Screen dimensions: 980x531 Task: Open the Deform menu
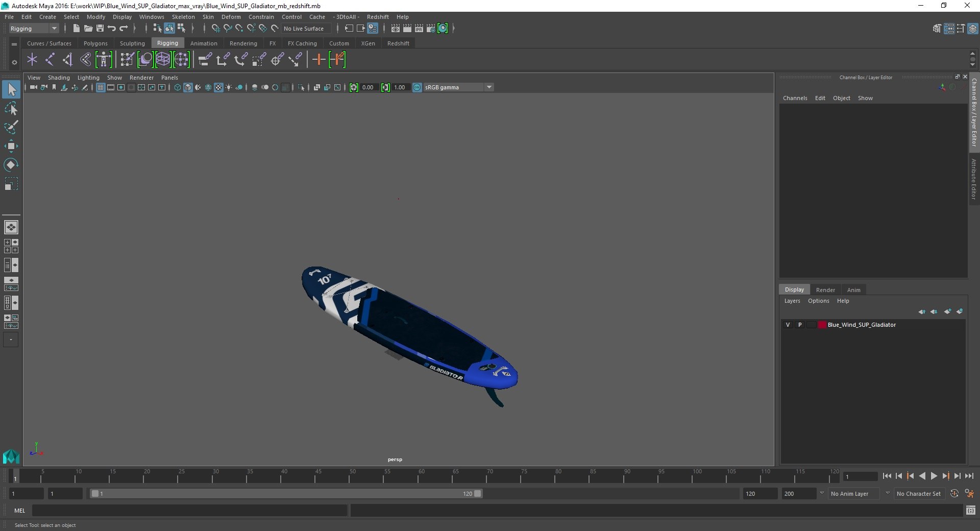point(231,17)
